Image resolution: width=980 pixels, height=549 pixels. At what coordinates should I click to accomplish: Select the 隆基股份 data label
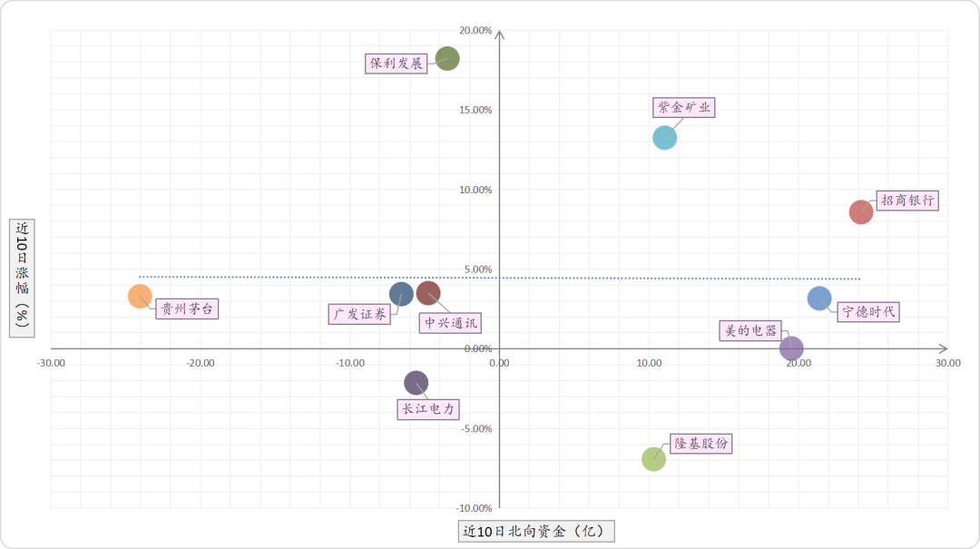click(x=701, y=444)
